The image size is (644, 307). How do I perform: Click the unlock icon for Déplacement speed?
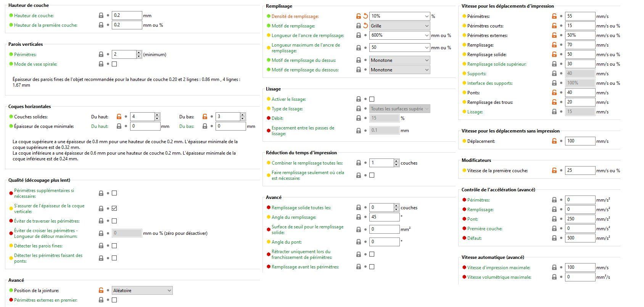[554, 141]
